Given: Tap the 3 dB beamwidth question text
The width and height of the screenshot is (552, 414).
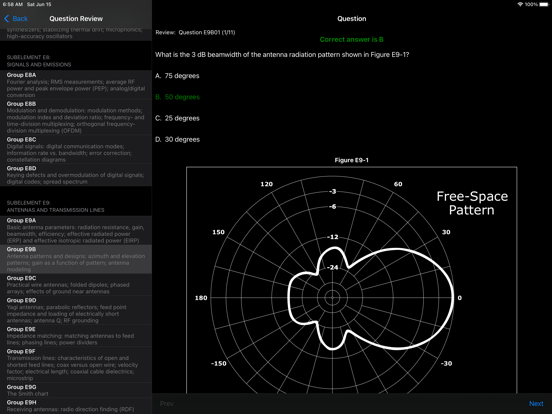Looking at the screenshot, I should 282,55.
